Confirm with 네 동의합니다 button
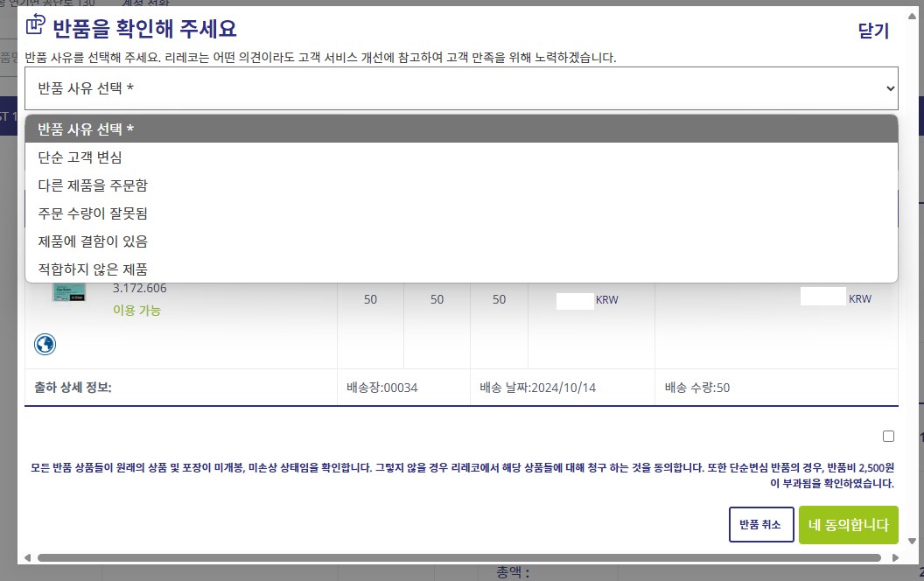 pyautogui.click(x=849, y=524)
